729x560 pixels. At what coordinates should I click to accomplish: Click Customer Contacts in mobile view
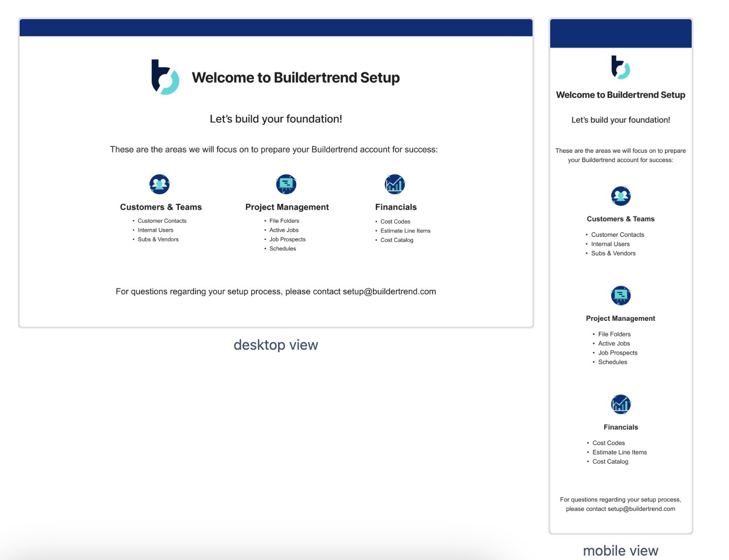[x=617, y=235]
